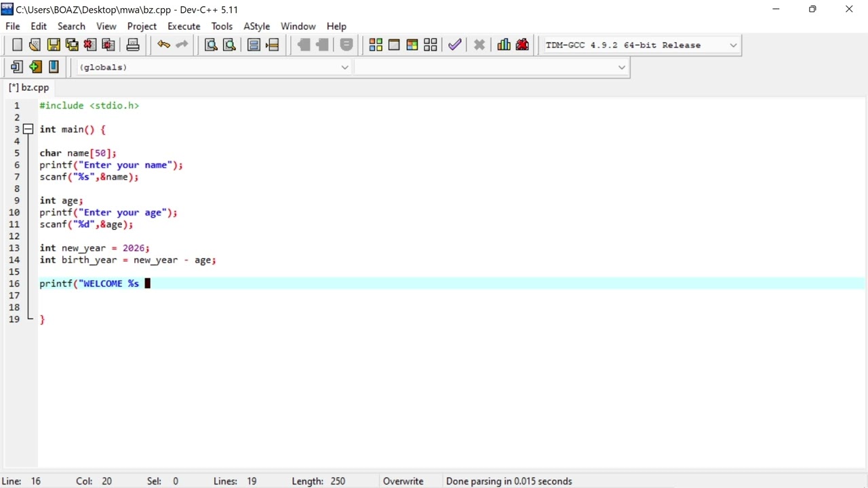868x488 pixels.
Task: Click the grey X stop-execution icon
Action: pyautogui.click(x=479, y=45)
